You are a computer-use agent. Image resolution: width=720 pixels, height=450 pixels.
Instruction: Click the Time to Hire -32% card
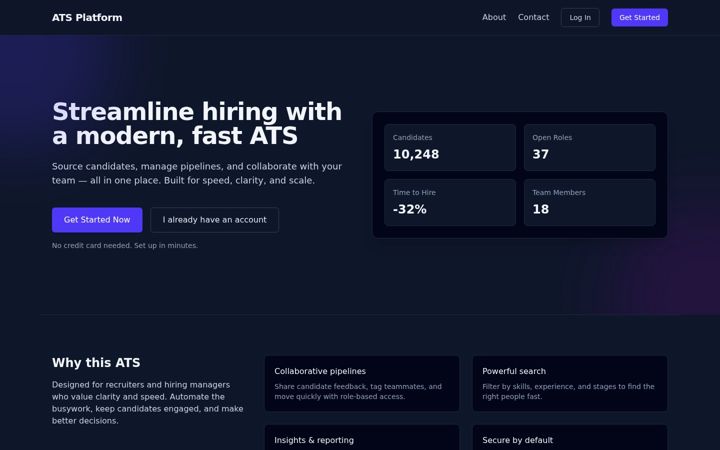point(450,202)
